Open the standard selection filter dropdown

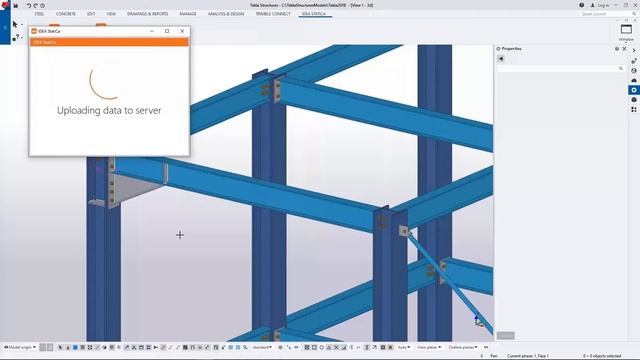coord(262,347)
